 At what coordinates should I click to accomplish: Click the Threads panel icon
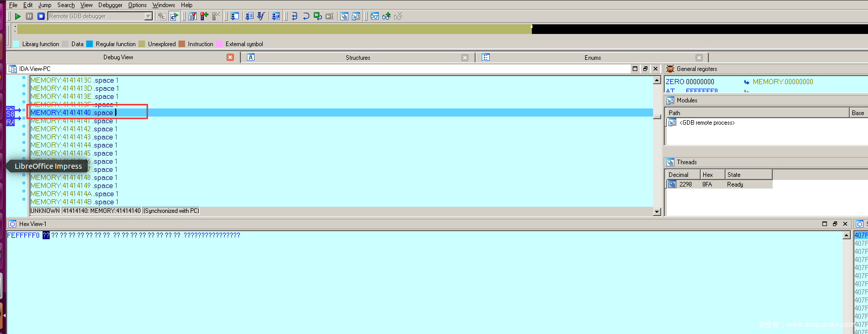point(670,162)
